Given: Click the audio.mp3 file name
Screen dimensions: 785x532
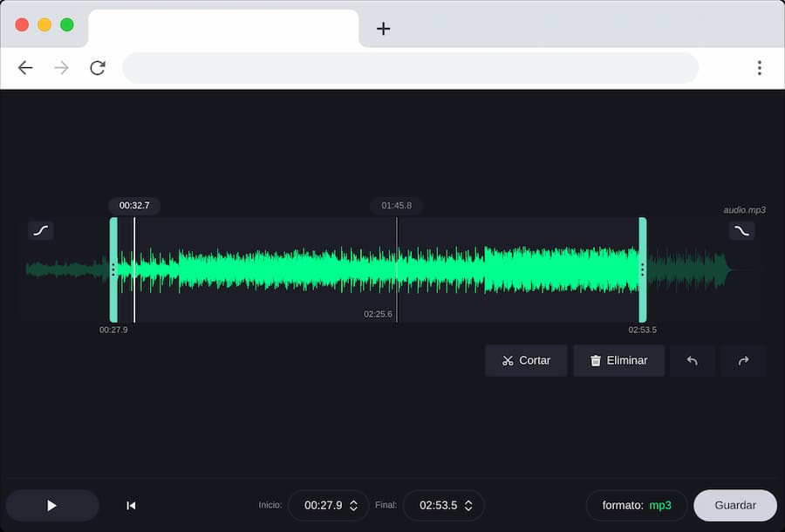Looking at the screenshot, I should coord(745,209).
